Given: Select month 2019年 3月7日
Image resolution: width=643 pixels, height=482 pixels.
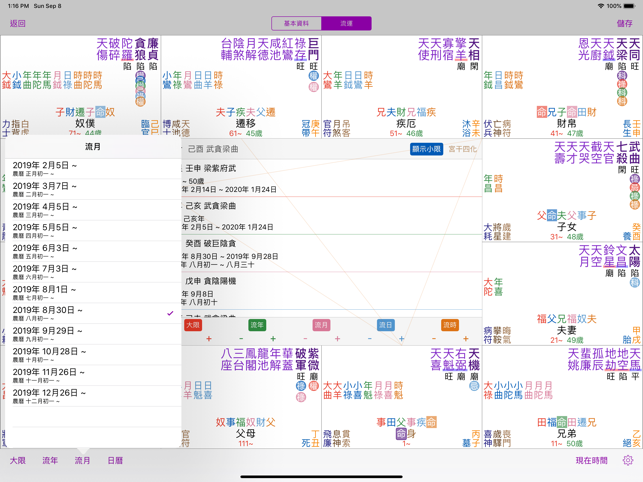Looking at the screenshot, I should tap(93, 189).
